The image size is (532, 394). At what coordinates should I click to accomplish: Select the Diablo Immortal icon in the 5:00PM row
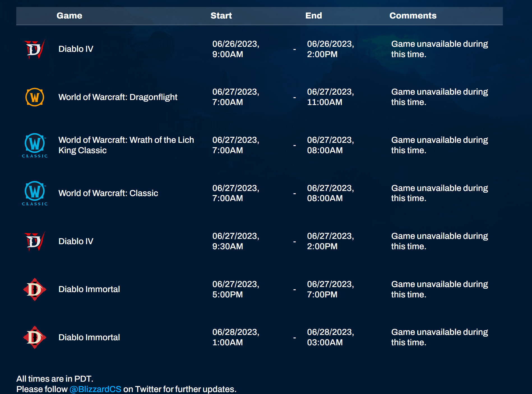point(34,289)
